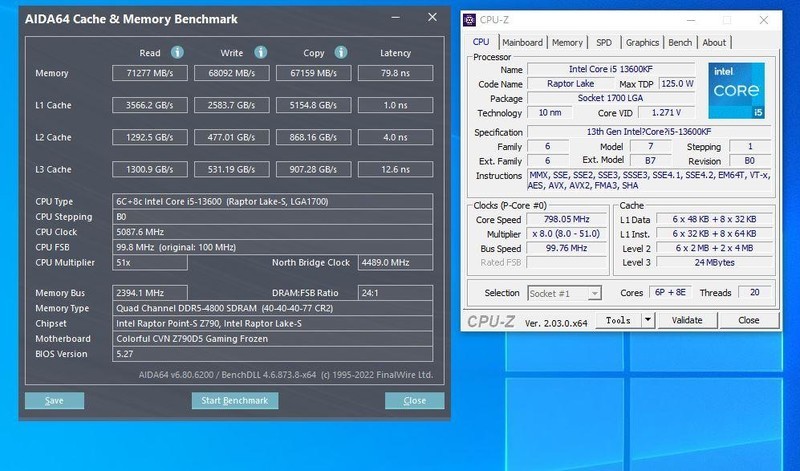The width and height of the screenshot is (800, 471).
Task: Click the L3 Cache Write value 531.19 GB/s
Action: 232,169
